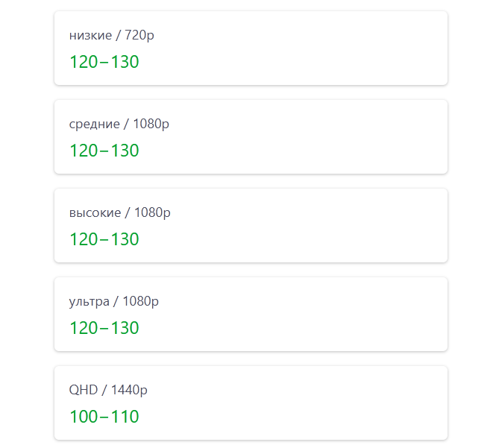Click the 120–130 value under ультра / 1080p
Viewport: 493px width, 448px height.
(x=104, y=328)
